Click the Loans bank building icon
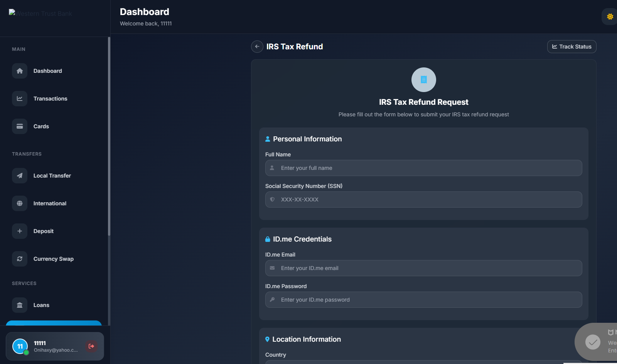 pos(20,305)
